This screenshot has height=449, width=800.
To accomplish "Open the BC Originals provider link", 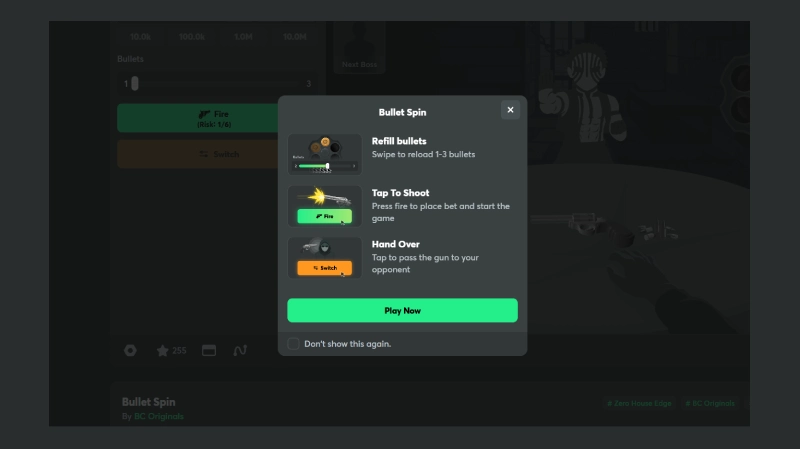I will pos(159,416).
